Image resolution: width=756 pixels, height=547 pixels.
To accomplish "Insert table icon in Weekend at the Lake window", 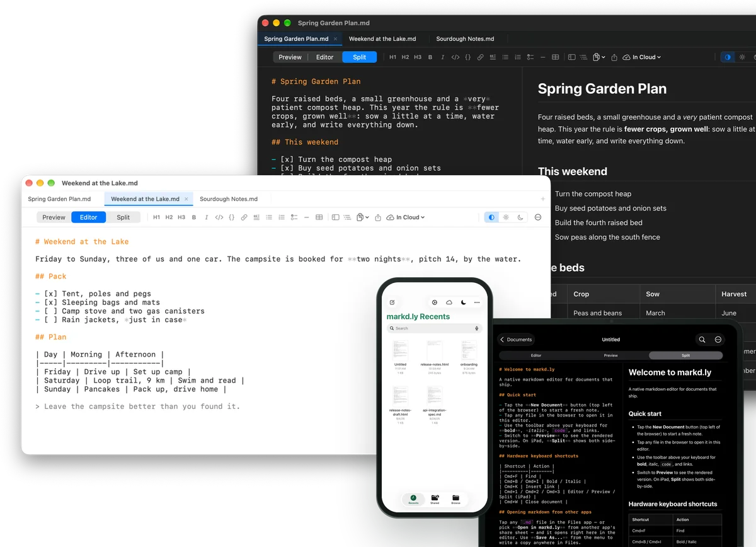I will tap(319, 217).
